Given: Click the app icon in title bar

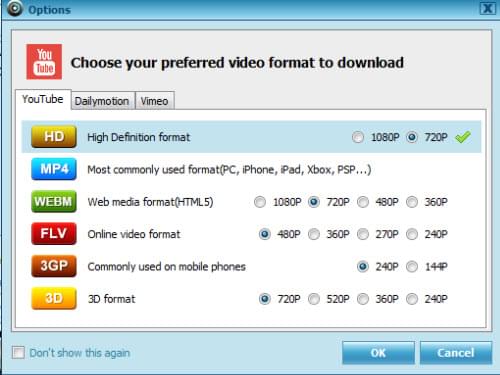Looking at the screenshot, I should [14, 8].
